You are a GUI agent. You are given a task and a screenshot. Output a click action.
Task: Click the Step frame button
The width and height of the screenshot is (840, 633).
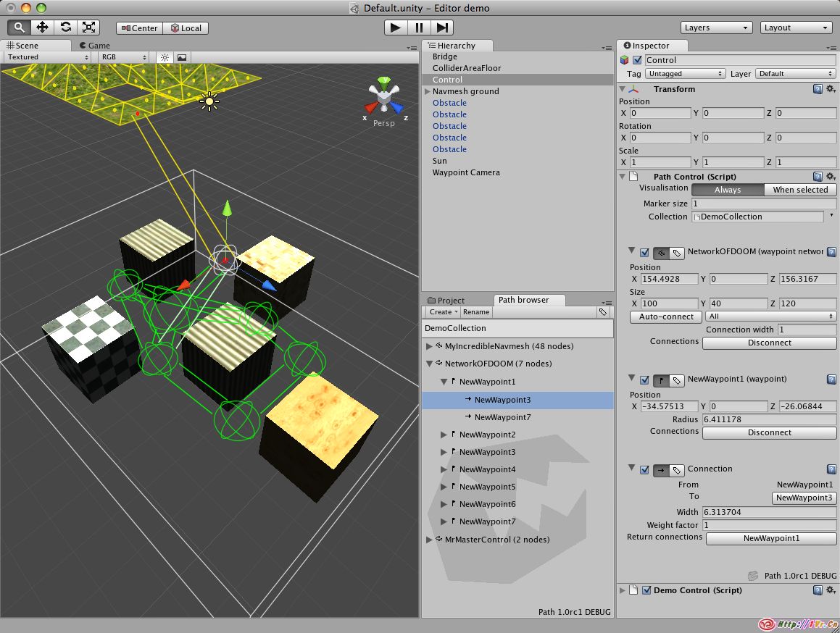441,28
